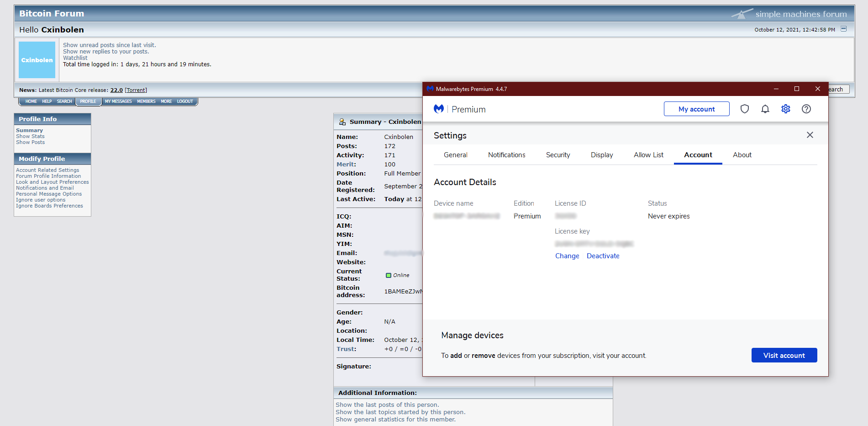The image size is (868, 426).
Task: Select the Account settings tab
Action: pyautogui.click(x=698, y=155)
